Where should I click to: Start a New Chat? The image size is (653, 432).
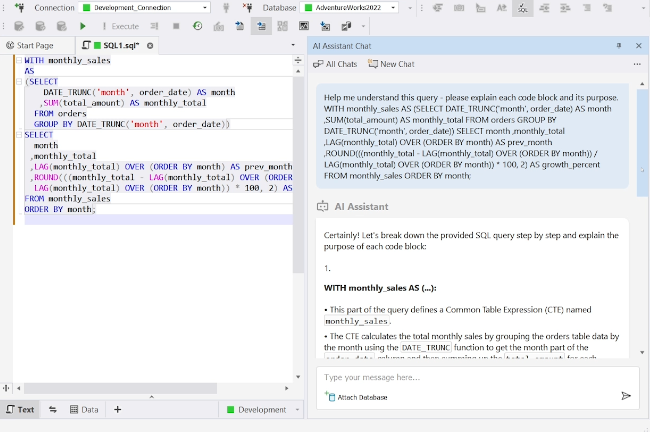(x=391, y=64)
